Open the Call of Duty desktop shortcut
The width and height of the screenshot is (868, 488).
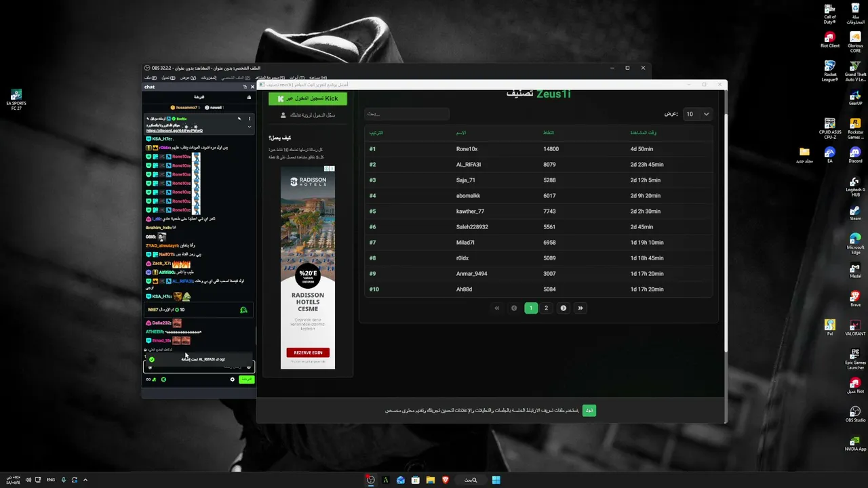point(829,13)
